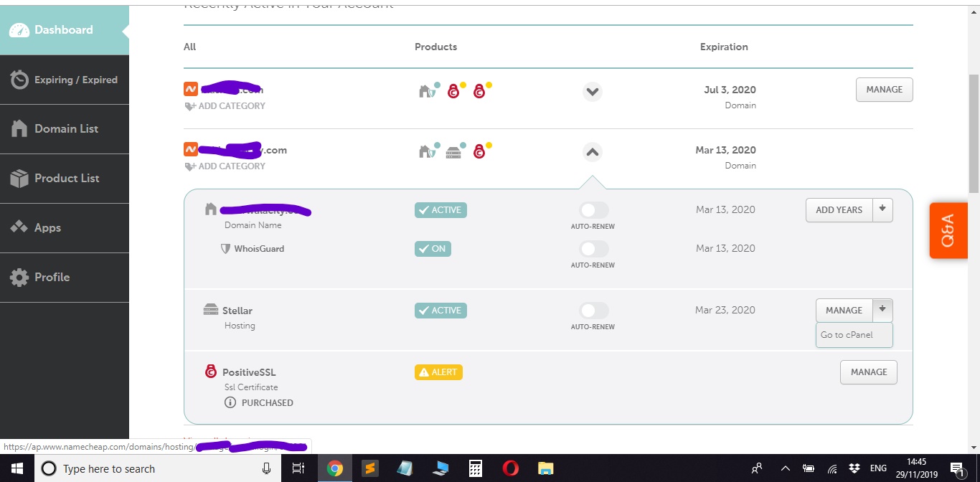Click the Domain List house icon
The height and width of the screenshot is (482, 980).
[x=19, y=129]
